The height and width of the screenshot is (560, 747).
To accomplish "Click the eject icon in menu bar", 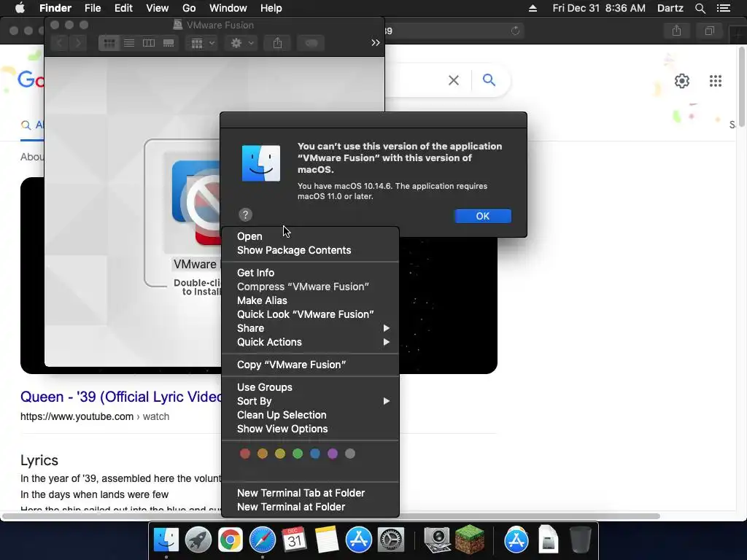I will 533,8.
